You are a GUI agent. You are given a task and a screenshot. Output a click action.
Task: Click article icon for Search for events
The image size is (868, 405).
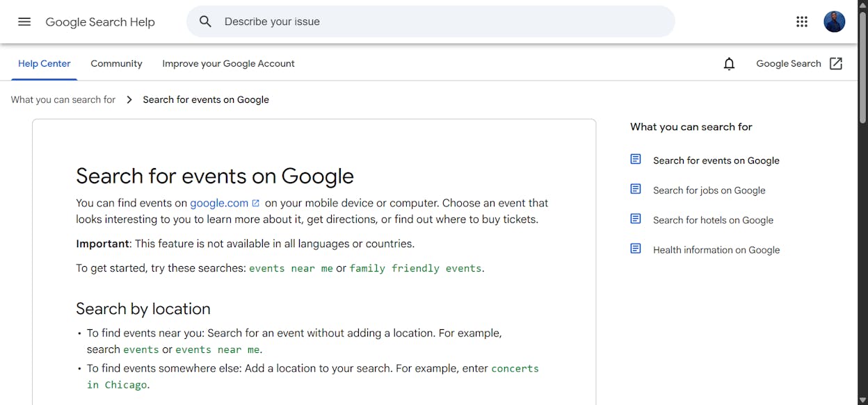tap(636, 159)
